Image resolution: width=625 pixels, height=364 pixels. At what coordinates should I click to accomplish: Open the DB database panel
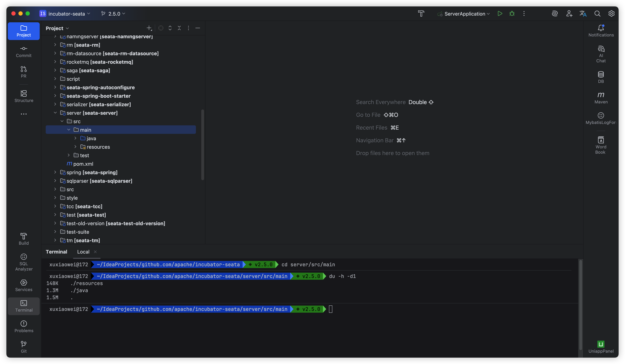pos(601,77)
